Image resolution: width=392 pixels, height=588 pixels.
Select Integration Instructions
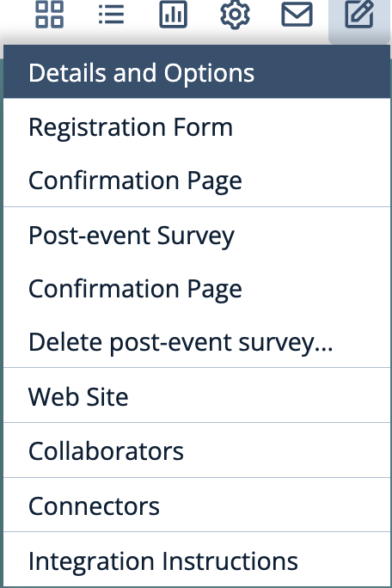coord(197,560)
